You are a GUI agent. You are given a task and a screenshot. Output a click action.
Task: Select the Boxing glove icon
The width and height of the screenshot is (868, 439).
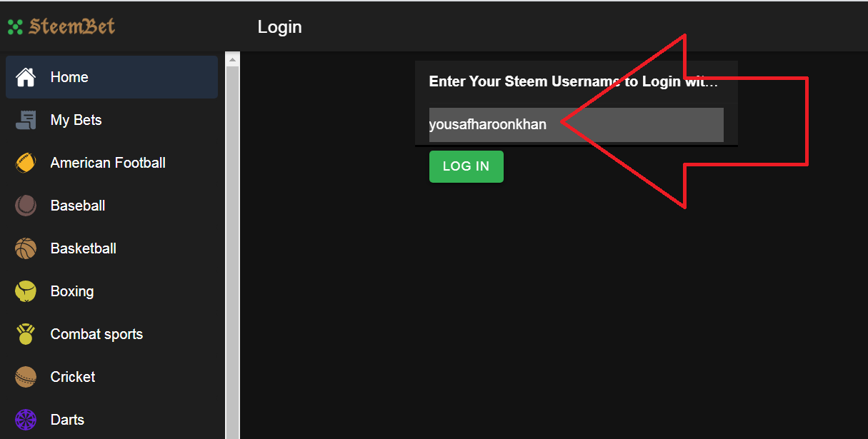click(x=26, y=291)
